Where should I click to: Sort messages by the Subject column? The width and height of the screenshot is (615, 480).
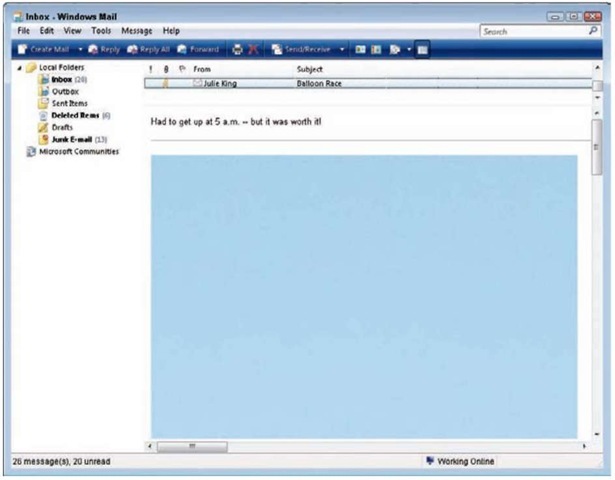click(x=309, y=69)
